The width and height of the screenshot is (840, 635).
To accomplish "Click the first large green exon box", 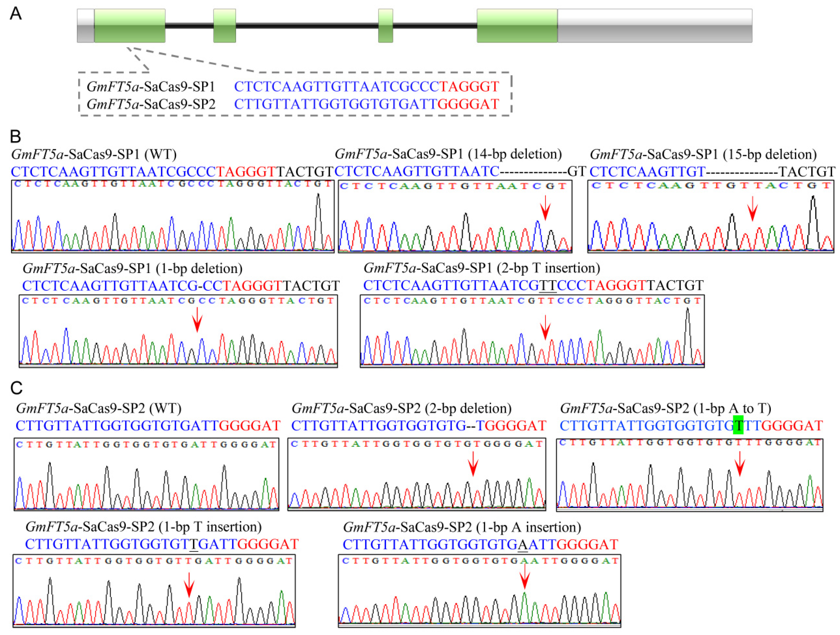I will [x=130, y=25].
